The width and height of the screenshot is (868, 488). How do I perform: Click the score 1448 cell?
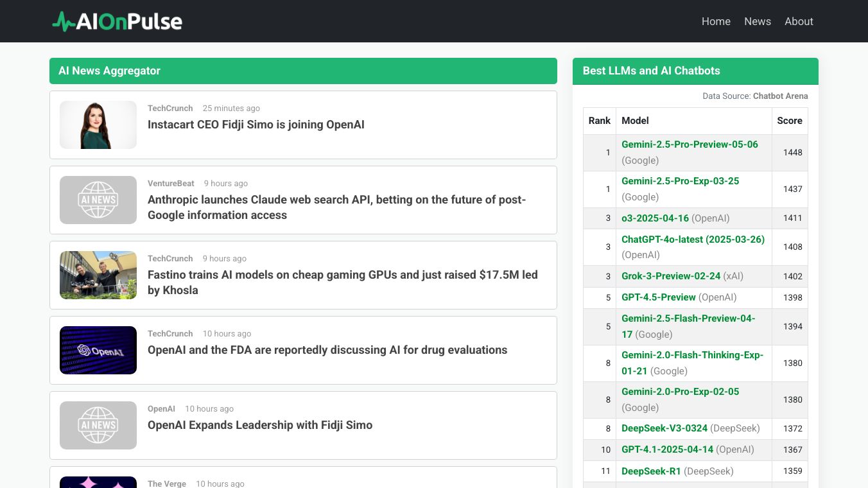coord(790,153)
